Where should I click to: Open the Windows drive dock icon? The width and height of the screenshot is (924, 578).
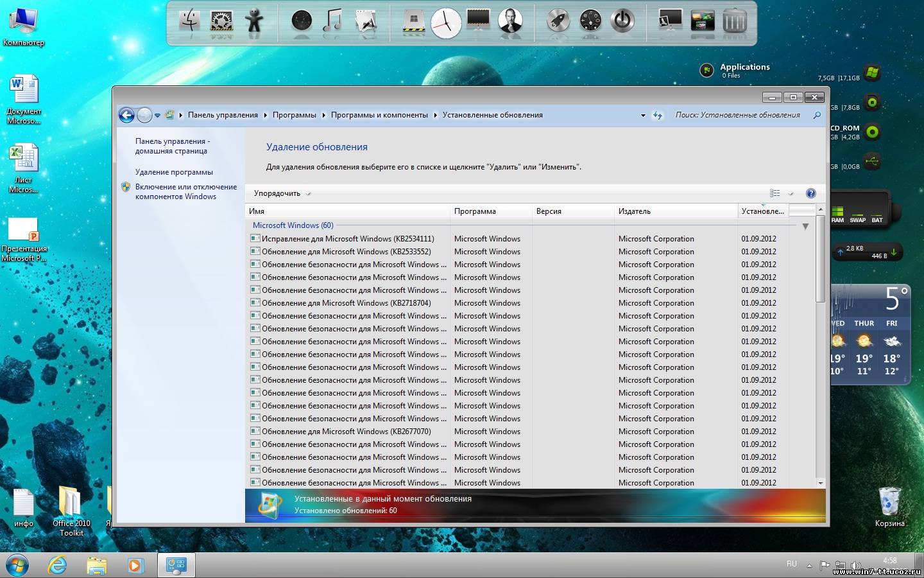click(414, 21)
